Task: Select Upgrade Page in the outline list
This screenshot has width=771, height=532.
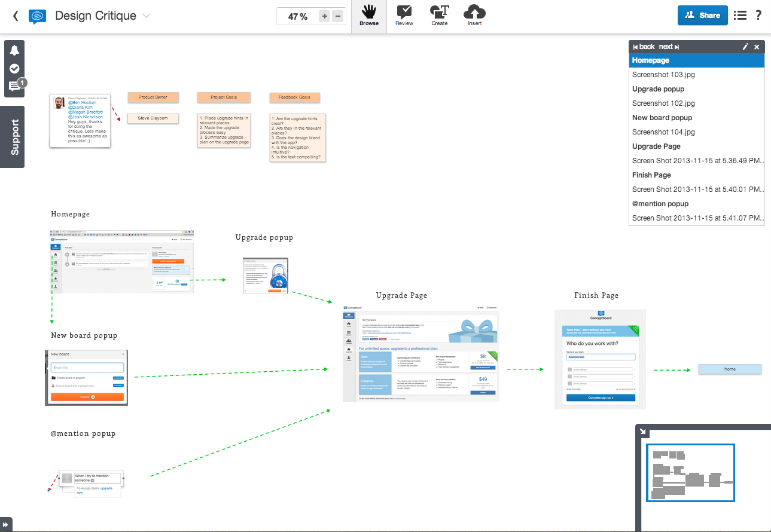Action: click(697, 146)
